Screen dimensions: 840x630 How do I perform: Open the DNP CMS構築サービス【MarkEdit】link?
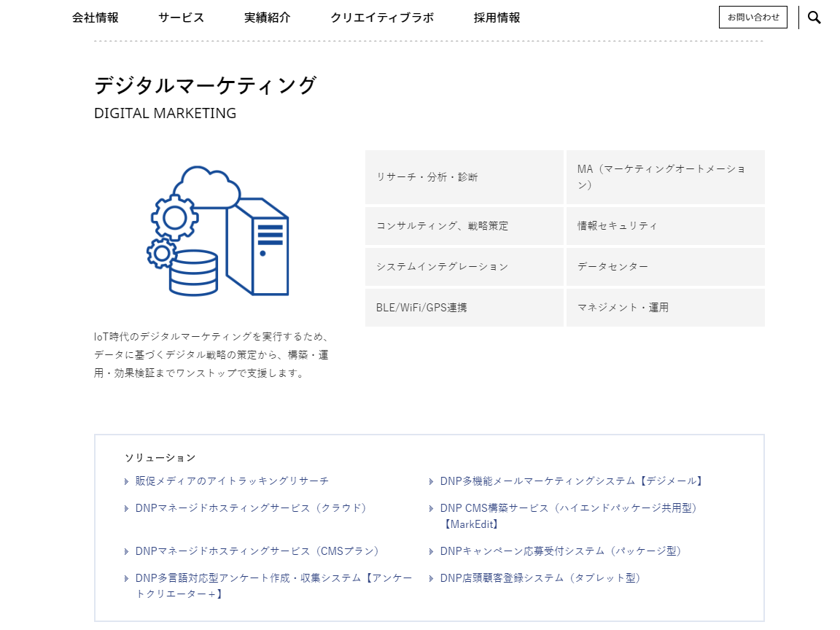pyautogui.click(x=567, y=508)
